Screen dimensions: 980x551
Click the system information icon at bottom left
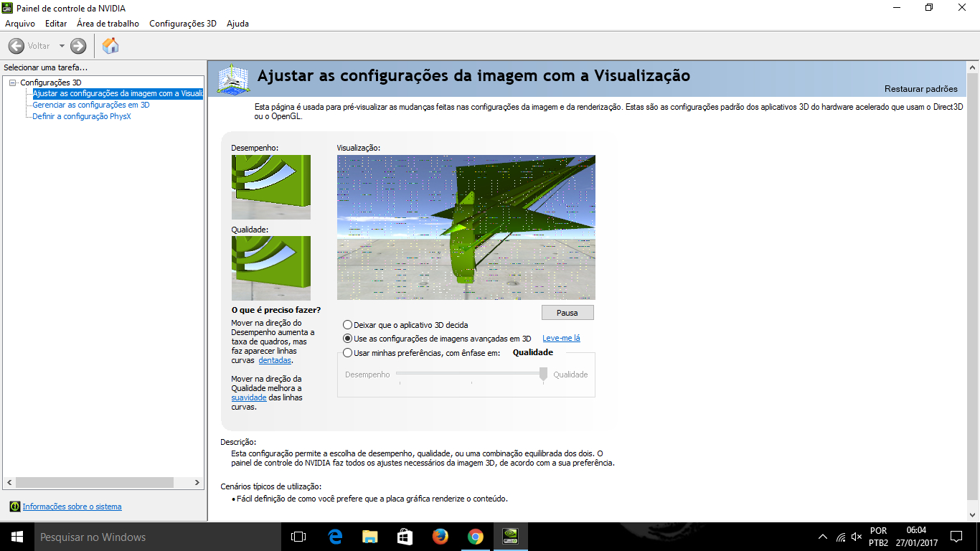14,507
